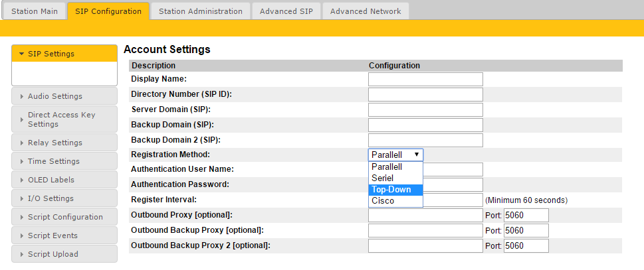Expand Direct Access Key Settings
The image size is (644, 270).
(x=64, y=119)
